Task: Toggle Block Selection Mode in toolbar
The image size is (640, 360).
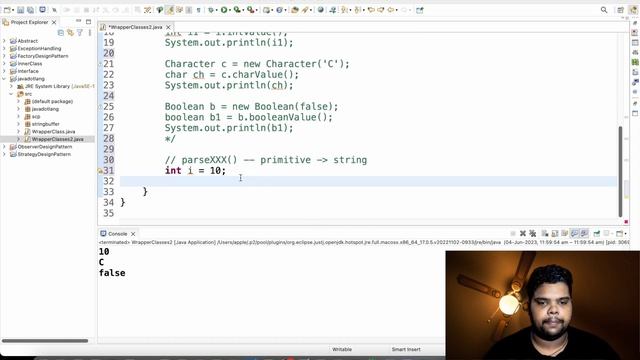Action: click(x=189, y=10)
